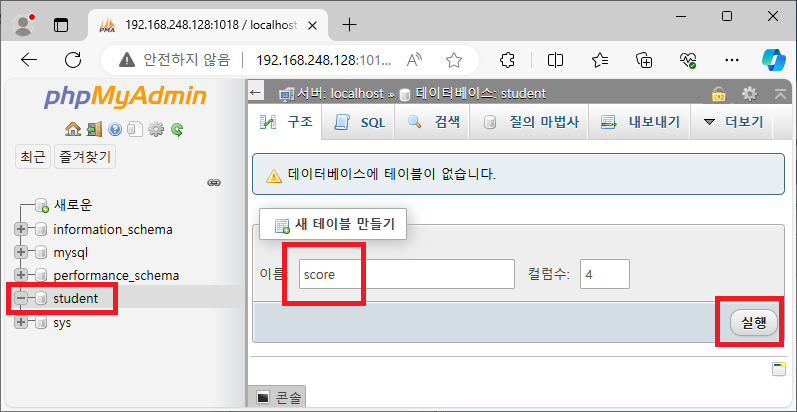Click the read aloud icon in address bar
This screenshot has height=412, width=797.
pyautogui.click(x=415, y=60)
